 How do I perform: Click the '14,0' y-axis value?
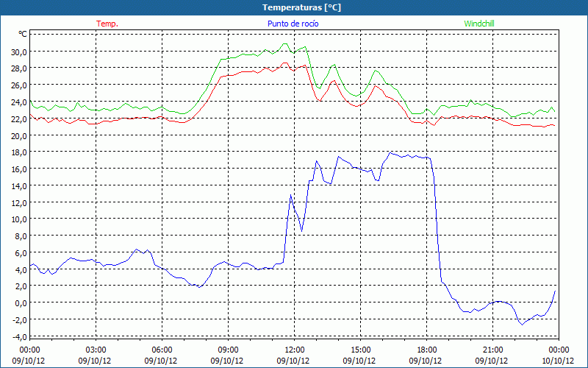pos(19,186)
